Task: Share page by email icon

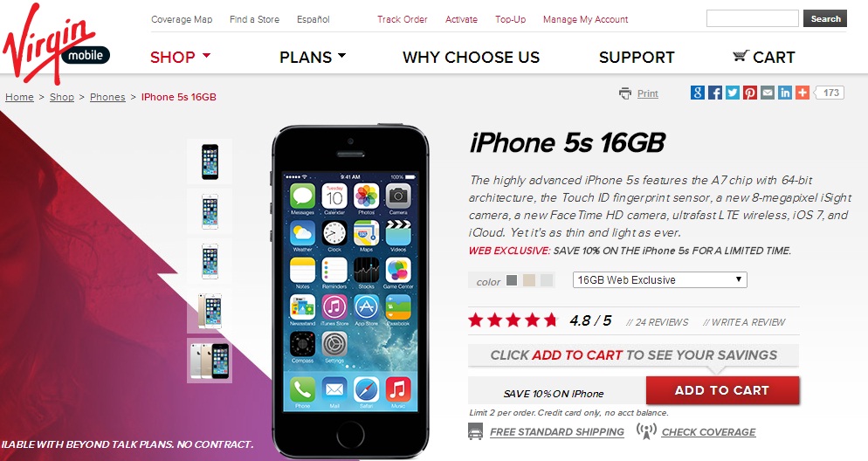Action: point(768,93)
